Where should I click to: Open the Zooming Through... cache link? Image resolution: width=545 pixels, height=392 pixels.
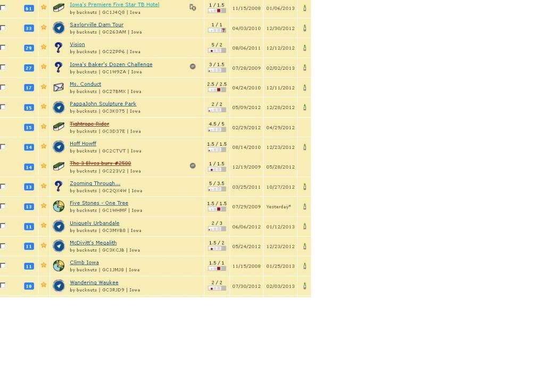click(x=95, y=184)
